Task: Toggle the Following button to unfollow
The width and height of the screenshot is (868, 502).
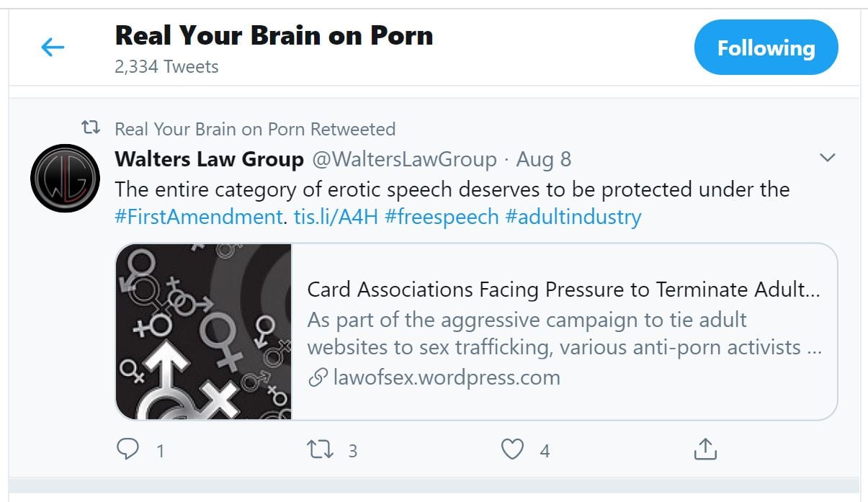Action: [766, 48]
